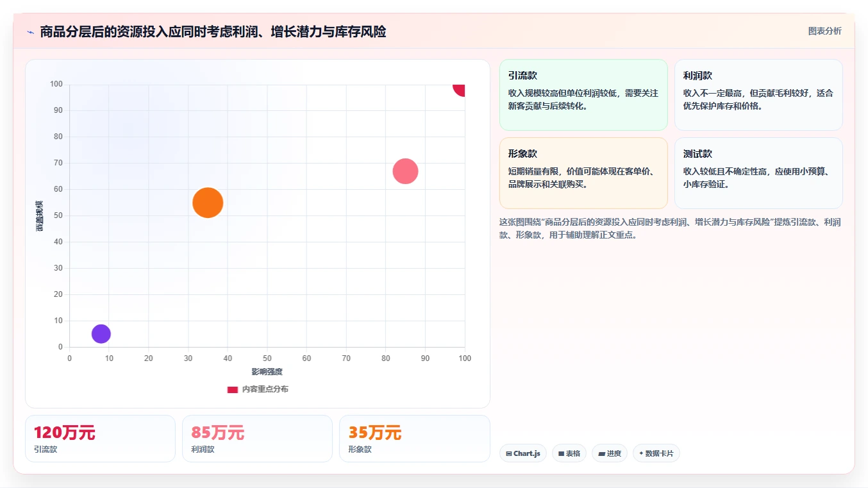Toggle the 内容重点分布 legend swatch
Image resolution: width=868 pixels, height=488 pixels.
pos(233,389)
